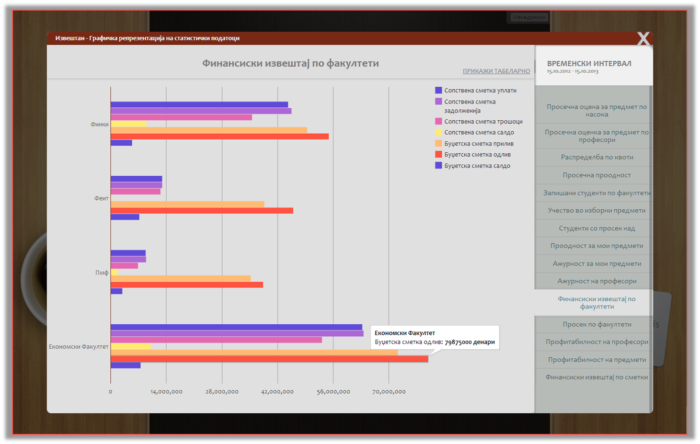Toggle the Сопствена сметка задолженија legend entry
The width and height of the screenshot is (700, 444).
438,102
